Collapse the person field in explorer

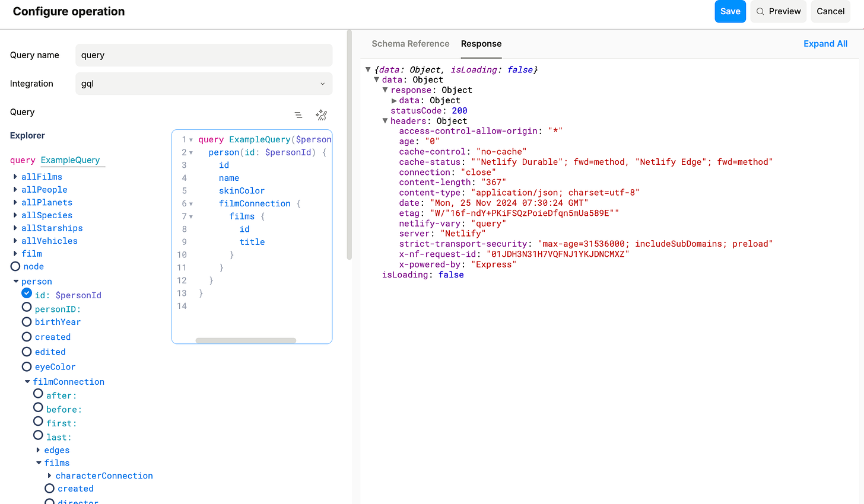click(x=15, y=282)
